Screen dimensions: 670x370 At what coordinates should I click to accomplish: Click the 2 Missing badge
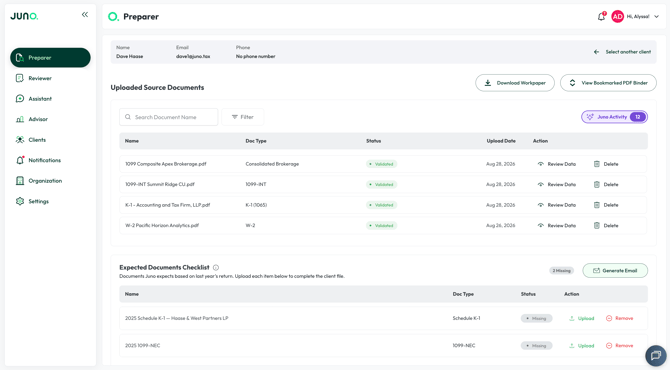point(561,271)
